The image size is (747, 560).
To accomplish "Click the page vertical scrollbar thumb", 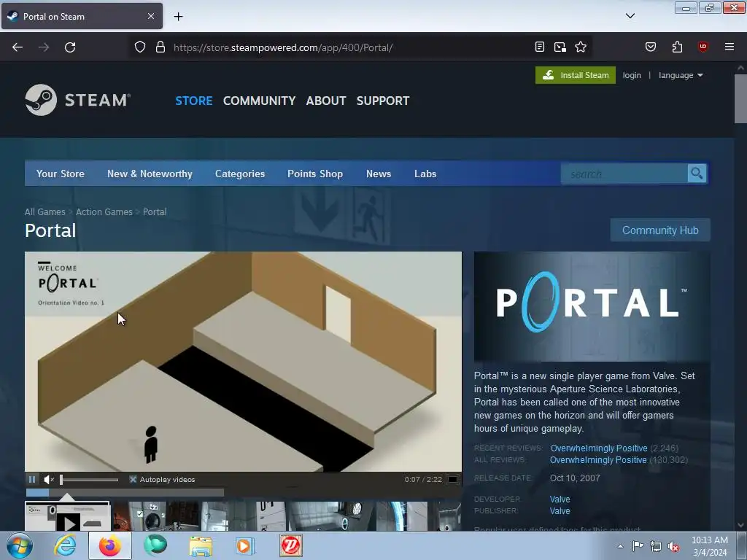I will (x=740, y=98).
